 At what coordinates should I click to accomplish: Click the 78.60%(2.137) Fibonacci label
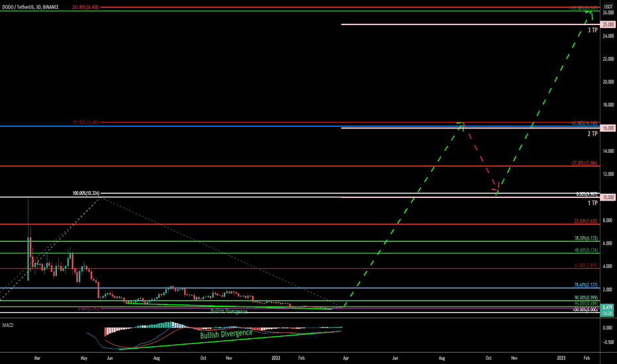click(x=586, y=285)
